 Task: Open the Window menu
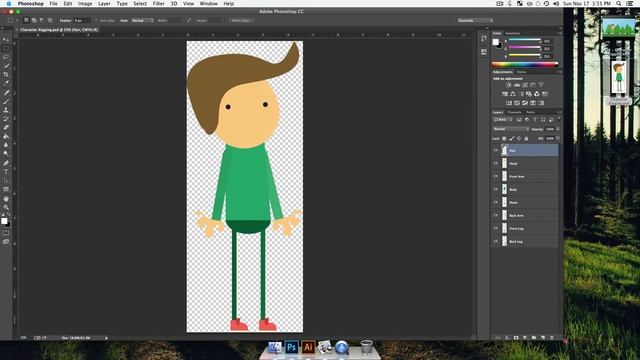[x=209, y=3]
